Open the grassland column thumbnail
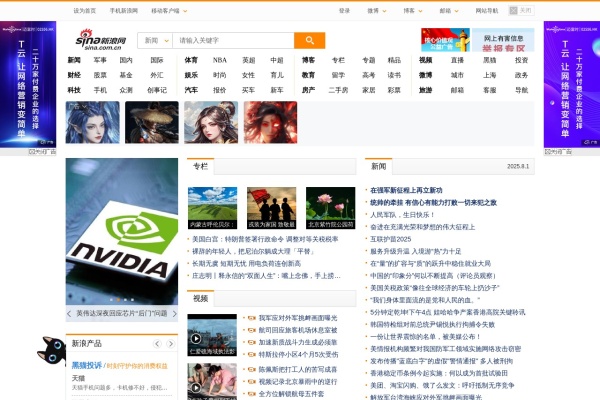This screenshot has width=600, height=400. click(x=212, y=208)
